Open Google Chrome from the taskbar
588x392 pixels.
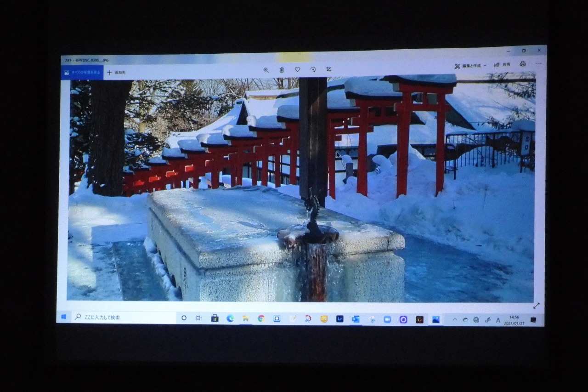261,318
